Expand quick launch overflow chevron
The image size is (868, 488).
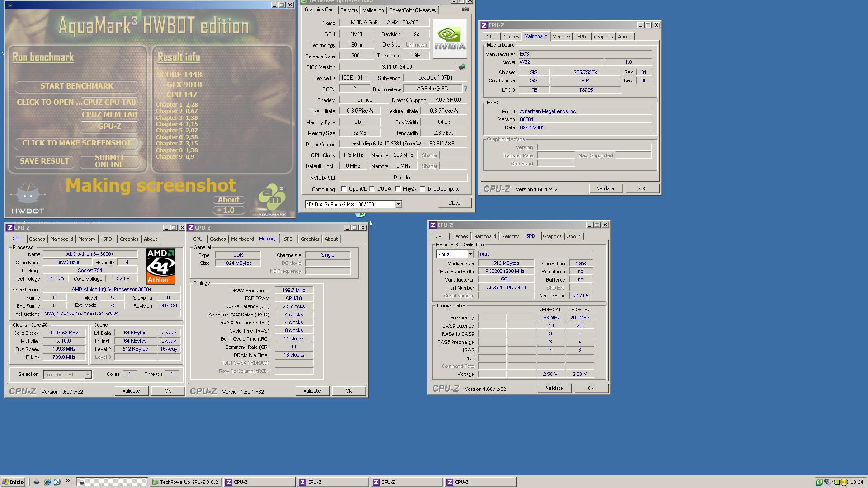coord(68,481)
